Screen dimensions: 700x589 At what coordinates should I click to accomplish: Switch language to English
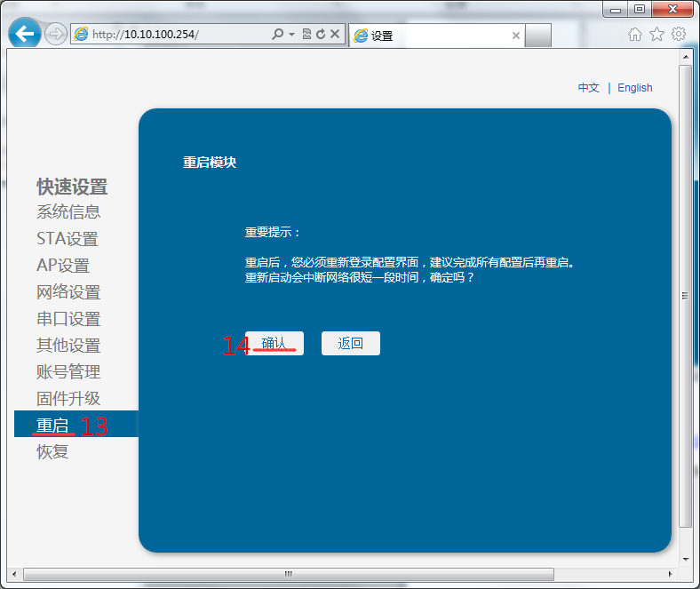(634, 88)
